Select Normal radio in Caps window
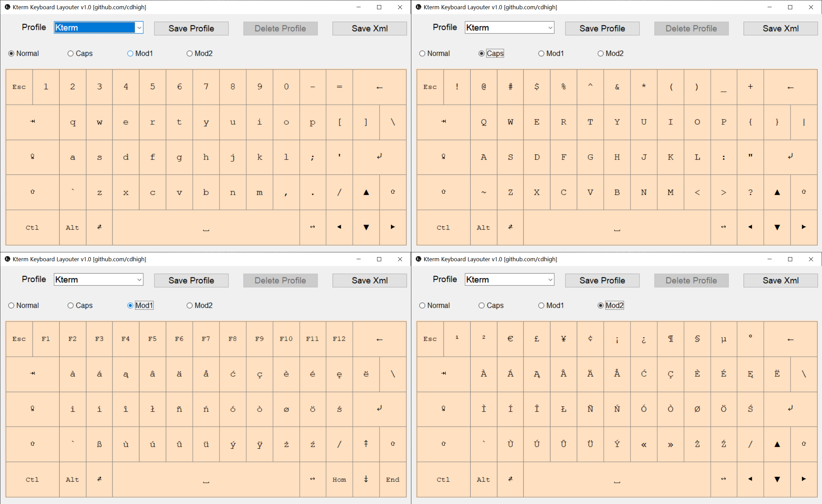This screenshot has height=504, width=822. (422, 53)
